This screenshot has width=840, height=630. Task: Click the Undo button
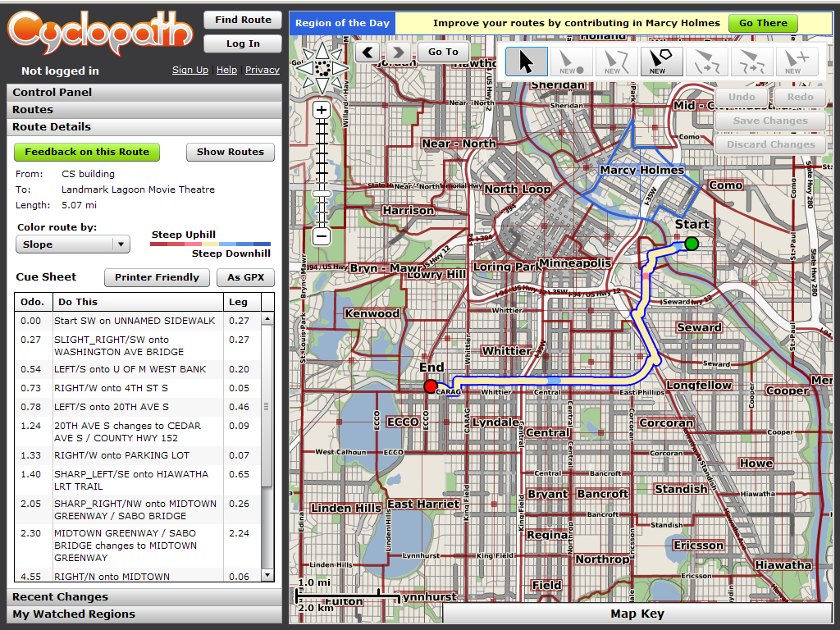(742, 97)
